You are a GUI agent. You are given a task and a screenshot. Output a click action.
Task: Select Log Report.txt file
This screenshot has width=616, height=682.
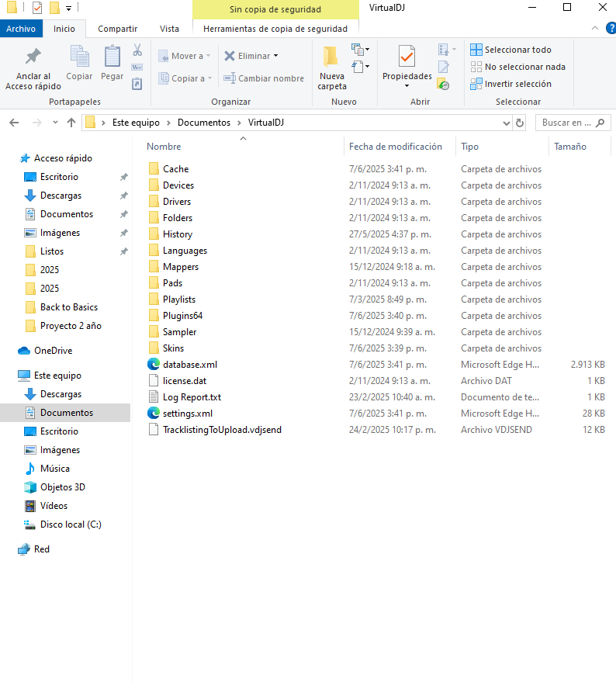pyautogui.click(x=192, y=397)
